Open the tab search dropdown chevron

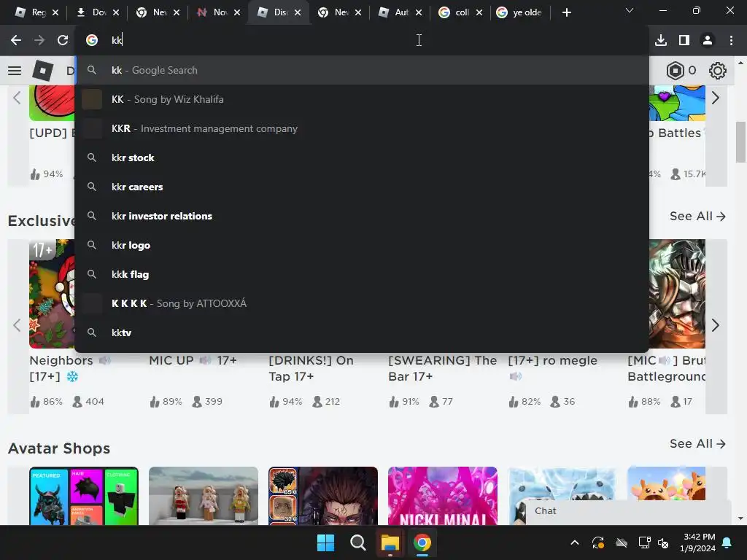630,10
